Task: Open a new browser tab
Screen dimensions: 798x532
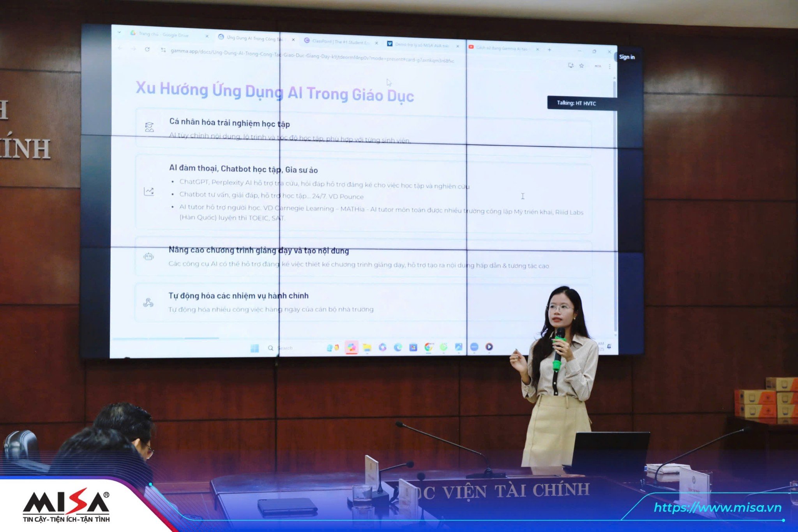Action: (549, 49)
